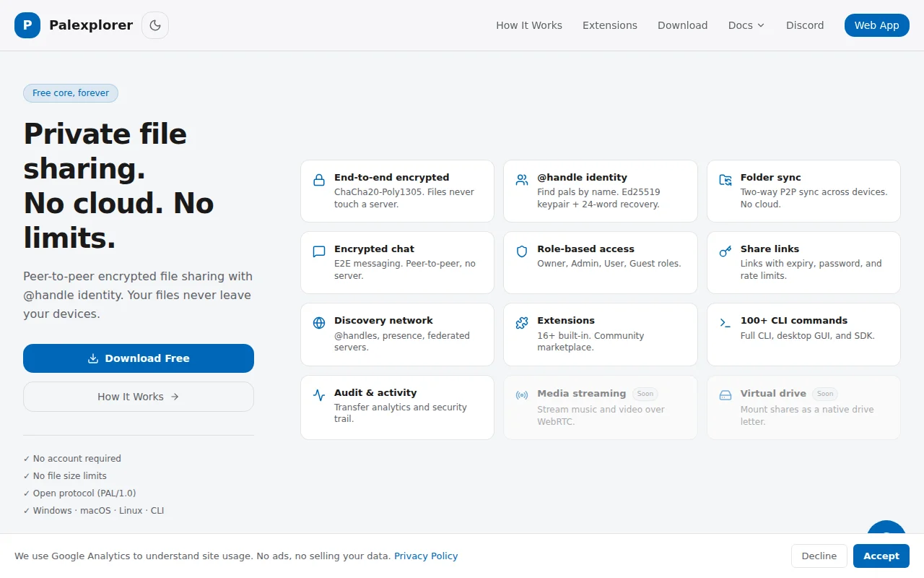Click the lock icon on End-to-end encrypted
Screen dimensions: 924x578
coord(319,180)
